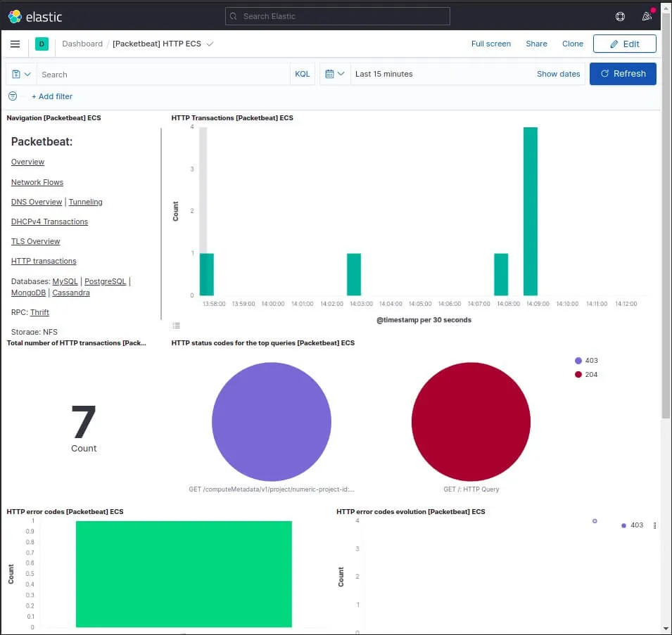The image size is (672, 635).
Task: Open TLS Overview link
Action: click(x=36, y=241)
